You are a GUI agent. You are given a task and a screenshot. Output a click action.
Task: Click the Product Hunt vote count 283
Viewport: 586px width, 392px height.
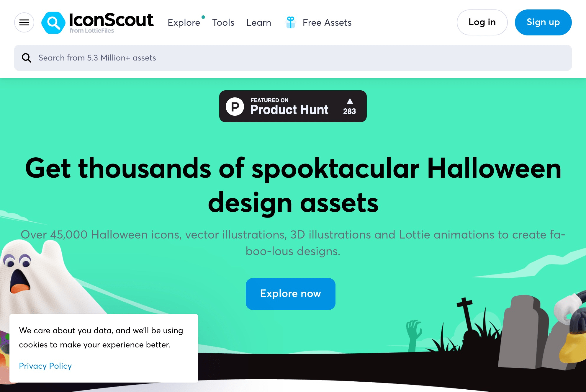(x=350, y=110)
